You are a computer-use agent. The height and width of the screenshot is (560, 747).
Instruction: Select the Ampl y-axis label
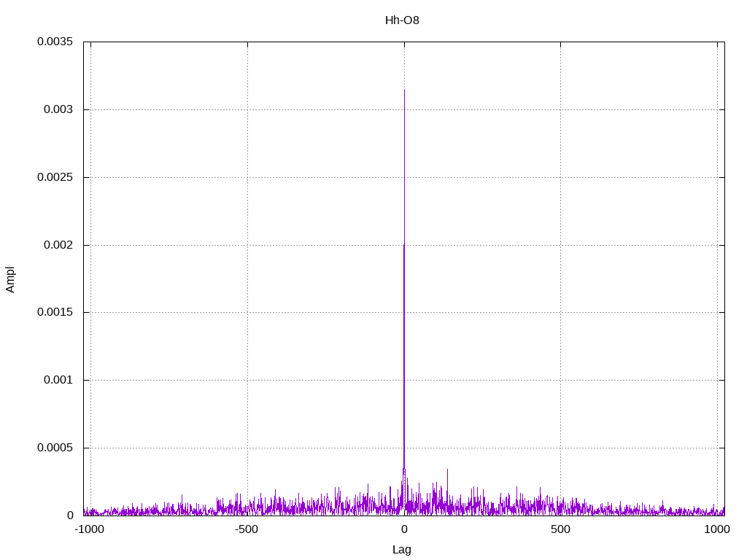[x=10, y=279]
